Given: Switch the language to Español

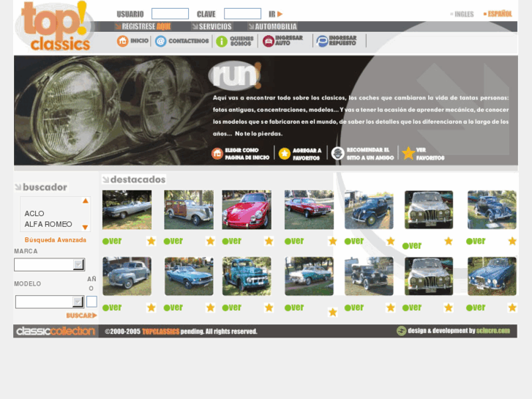Looking at the screenshot, I should click(498, 14).
